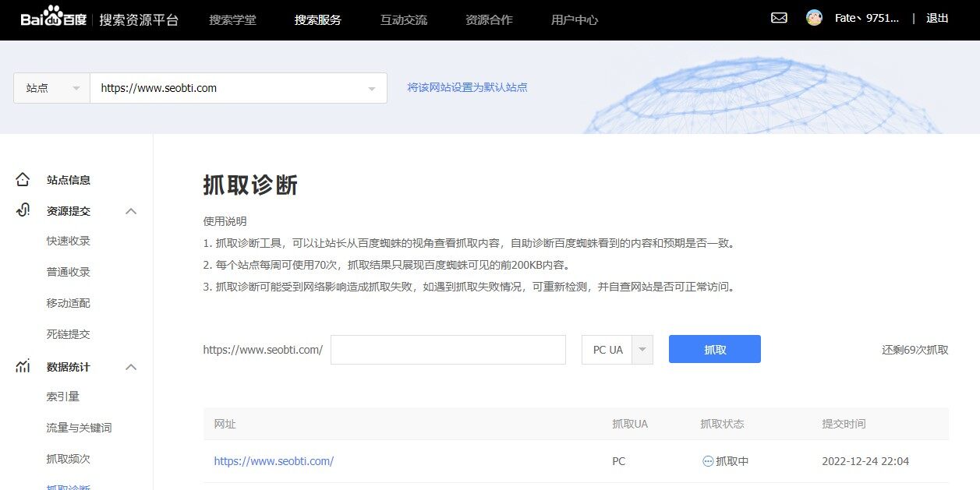This screenshot has width=980, height=490.
Task: Open messages via the envelope icon
Action: pos(779,17)
